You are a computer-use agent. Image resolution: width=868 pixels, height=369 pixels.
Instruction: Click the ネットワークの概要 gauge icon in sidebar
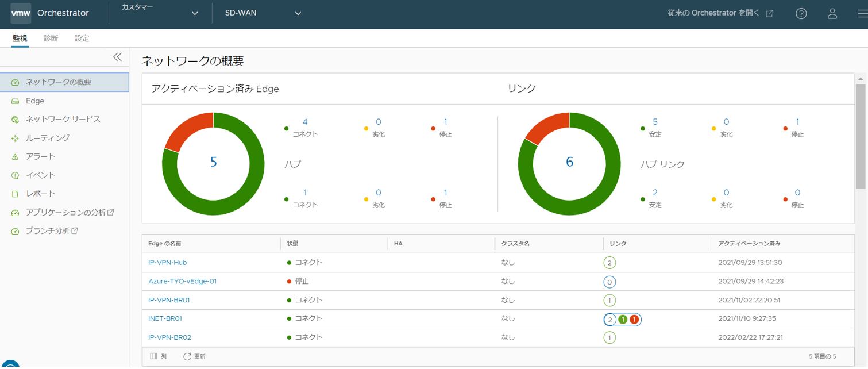point(16,82)
